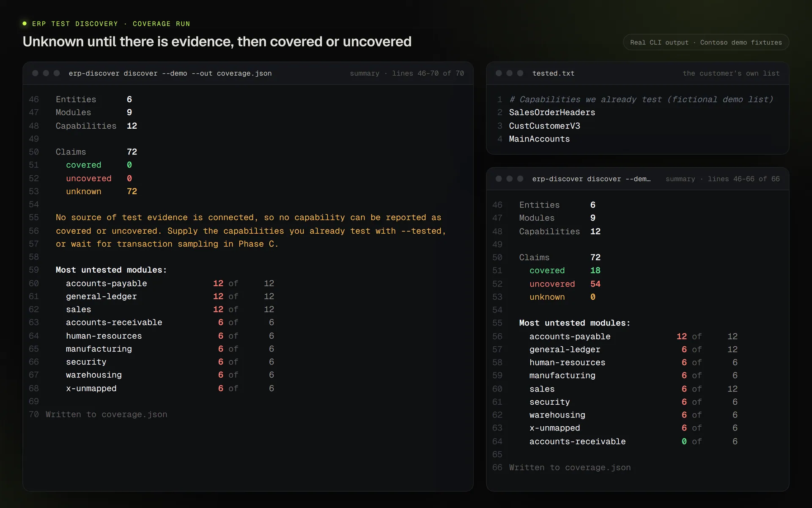Click the accounts-payable row in left terminal
The image size is (812, 508).
pos(170,283)
